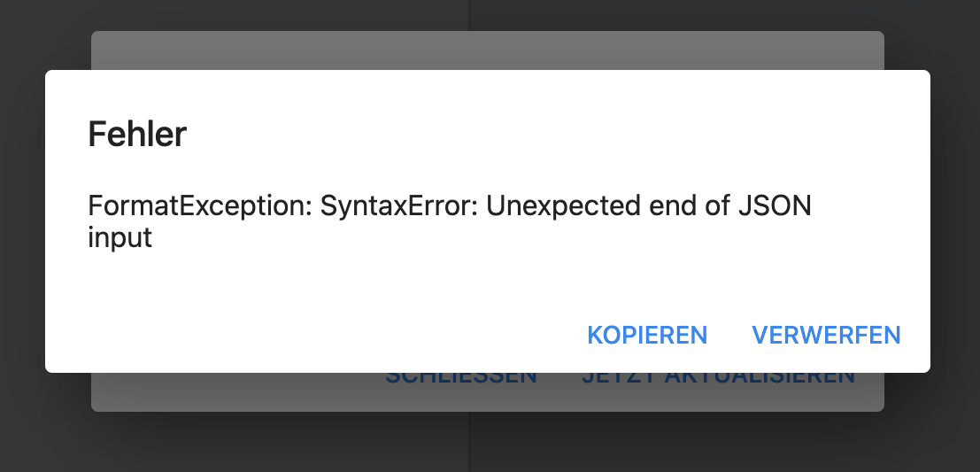Click the vertical pane divider at the top
980x472 pixels.
(468, 15)
